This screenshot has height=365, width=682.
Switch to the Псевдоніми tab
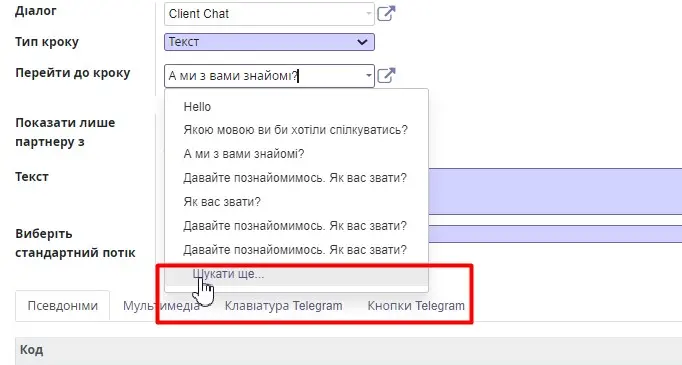click(x=63, y=306)
